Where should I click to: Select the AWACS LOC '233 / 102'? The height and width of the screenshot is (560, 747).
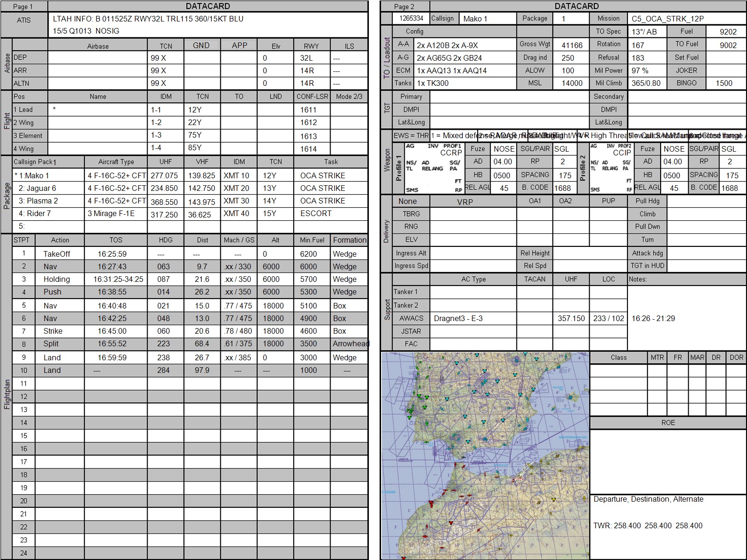pyautogui.click(x=608, y=319)
